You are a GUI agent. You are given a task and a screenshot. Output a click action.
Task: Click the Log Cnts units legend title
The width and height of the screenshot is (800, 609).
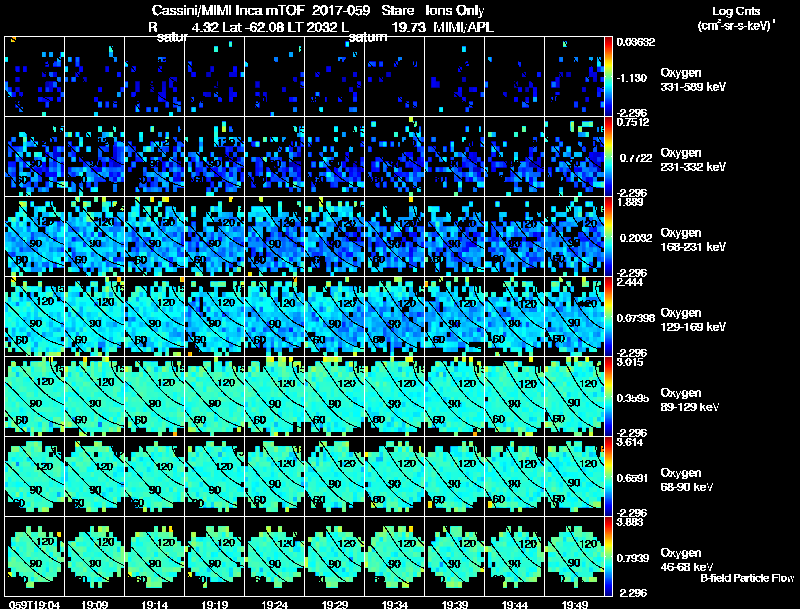(736, 18)
